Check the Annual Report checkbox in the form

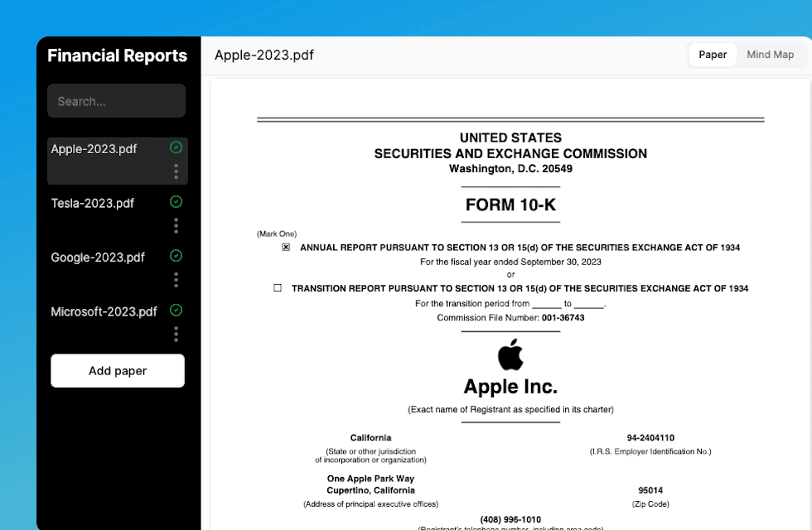pyautogui.click(x=286, y=248)
